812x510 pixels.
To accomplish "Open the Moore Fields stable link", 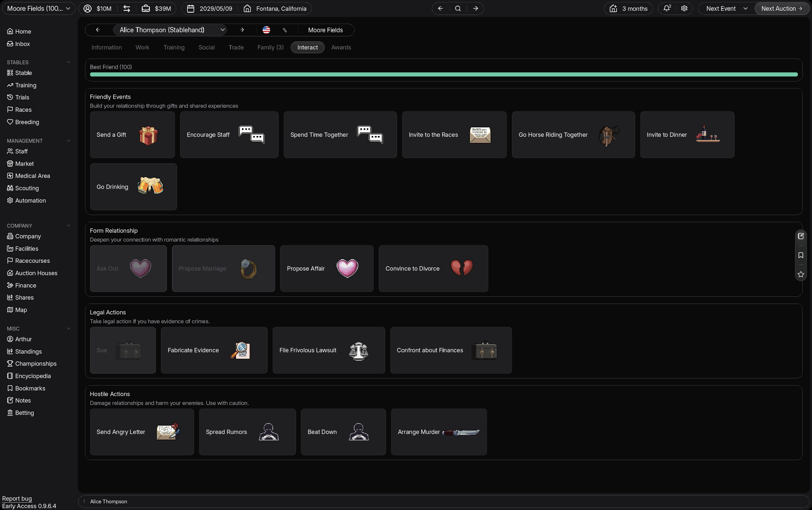I will (x=325, y=30).
